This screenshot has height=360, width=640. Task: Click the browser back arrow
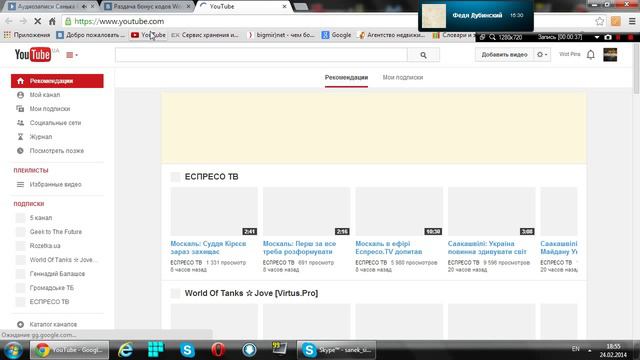(9, 21)
